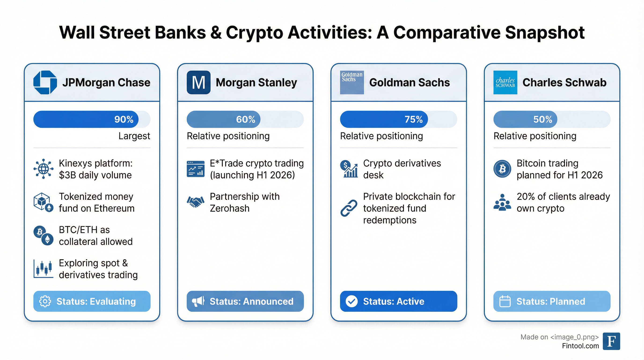Click the E*Trade trading dashboard icon
The image size is (644, 360).
coord(195,169)
